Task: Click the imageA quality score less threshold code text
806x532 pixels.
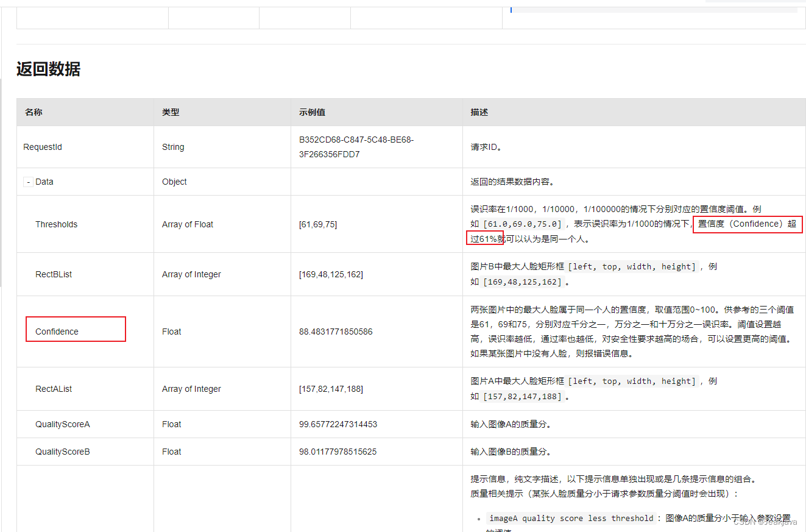Action: (x=571, y=518)
